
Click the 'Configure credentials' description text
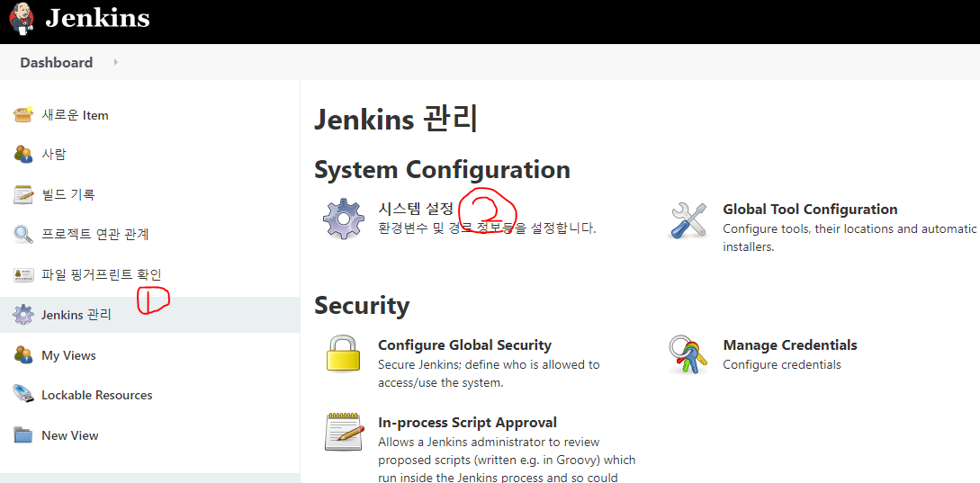point(782,365)
